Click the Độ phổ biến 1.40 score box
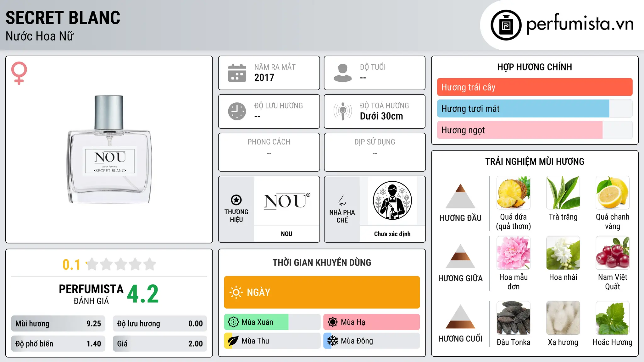The height and width of the screenshot is (362, 644). pyautogui.click(x=58, y=343)
